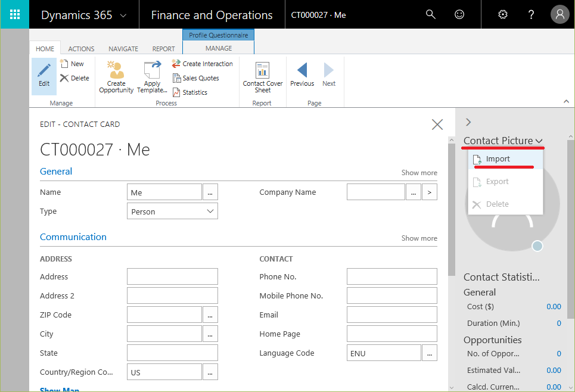Viewport: 575px width, 392px height.
Task: Click the Cost ($) value 0.00
Action: (x=554, y=307)
